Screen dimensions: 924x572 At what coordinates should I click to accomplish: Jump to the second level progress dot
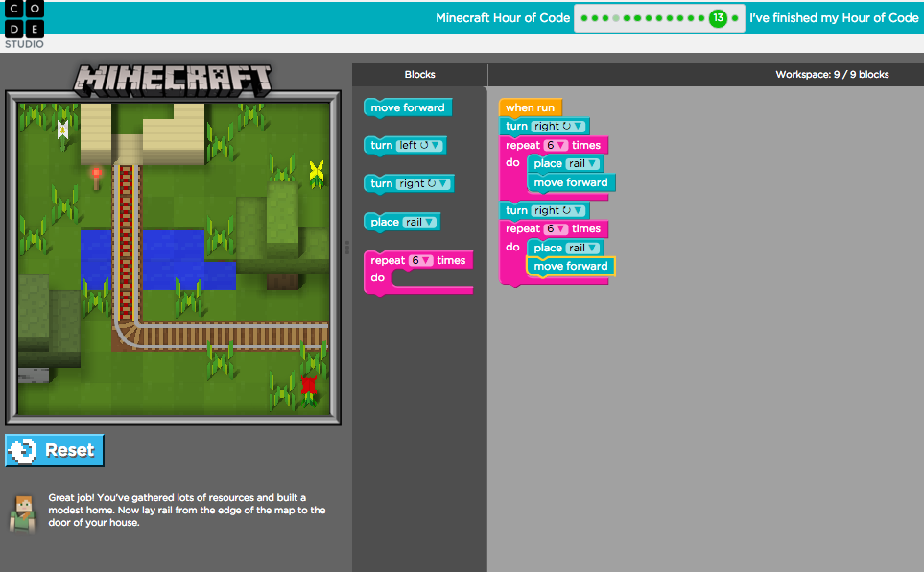point(595,18)
